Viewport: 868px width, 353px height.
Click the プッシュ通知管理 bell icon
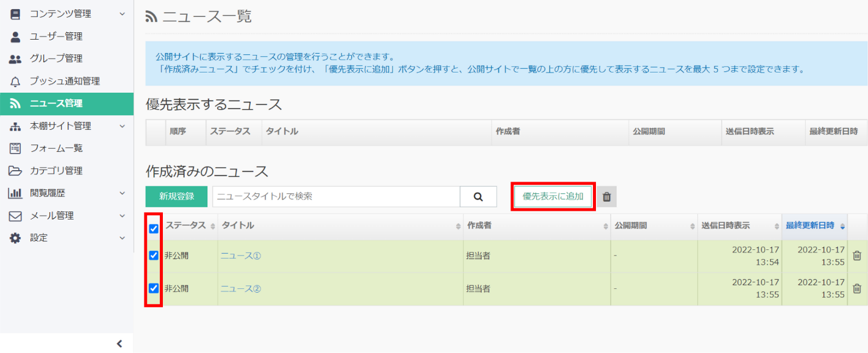click(x=16, y=81)
